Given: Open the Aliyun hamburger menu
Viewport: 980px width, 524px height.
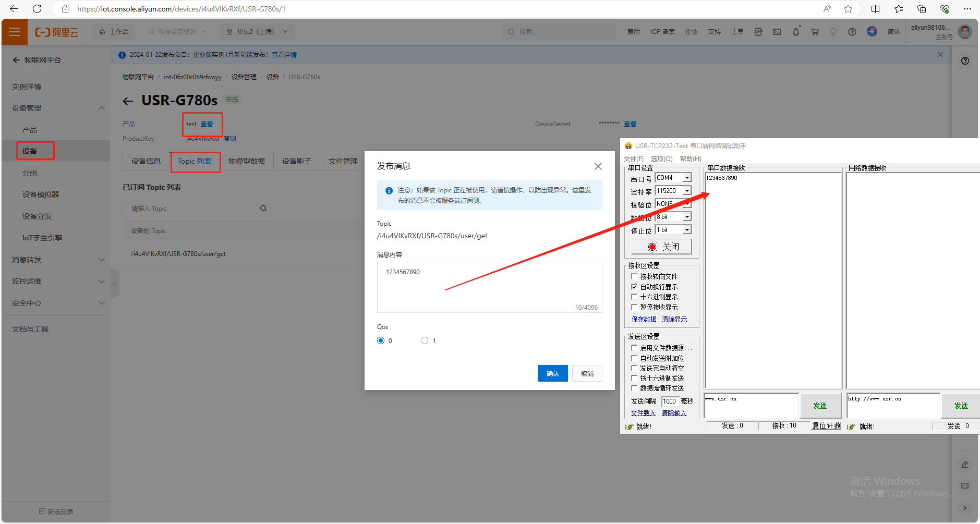Looking at the screenshot, I should pos(15,32).
